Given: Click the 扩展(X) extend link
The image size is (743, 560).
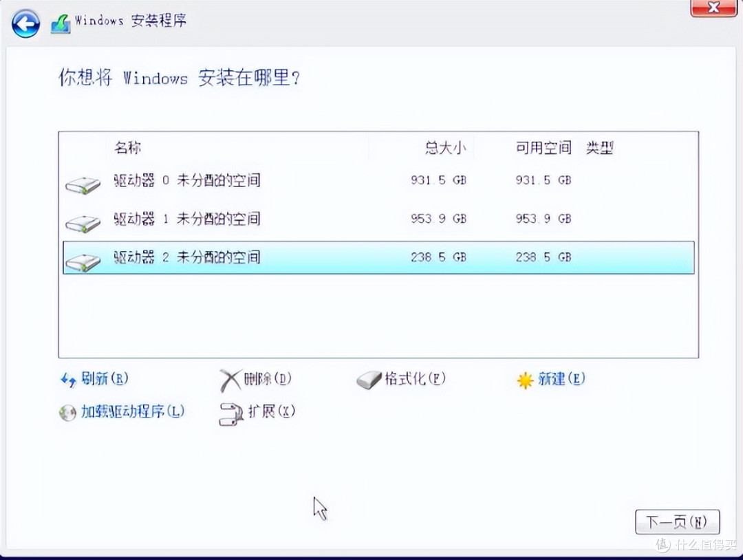Looking at the screenshot, I should pos(272,411).
